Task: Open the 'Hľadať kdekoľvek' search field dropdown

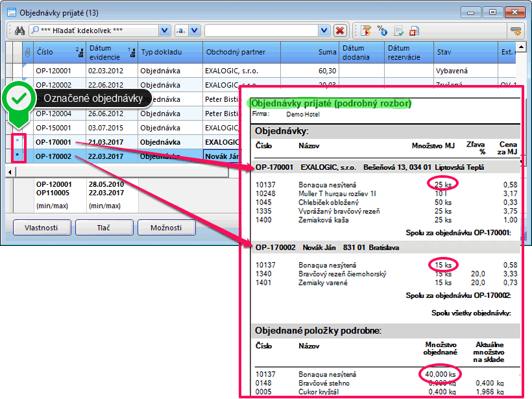Action: point(163,30)
